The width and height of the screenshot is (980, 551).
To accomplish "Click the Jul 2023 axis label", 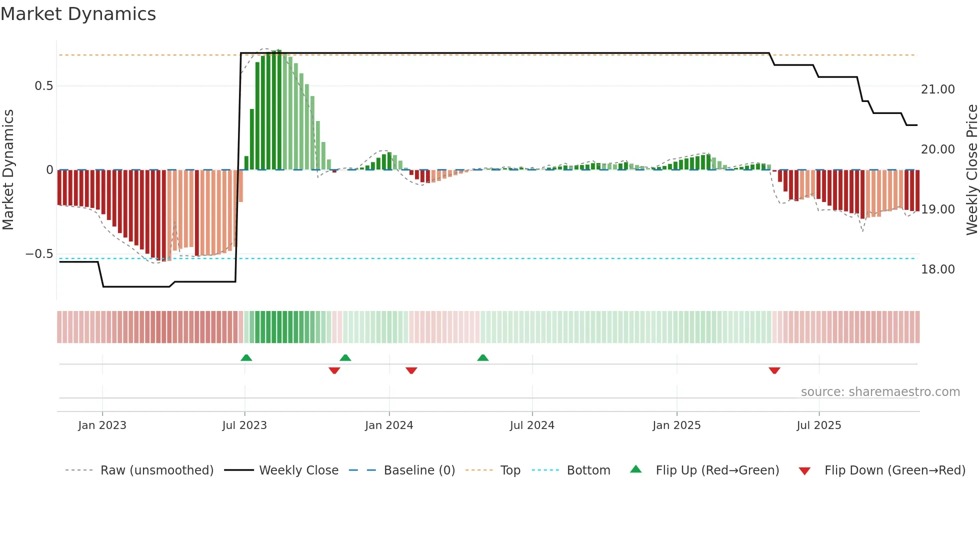I will tap(244, 425).
